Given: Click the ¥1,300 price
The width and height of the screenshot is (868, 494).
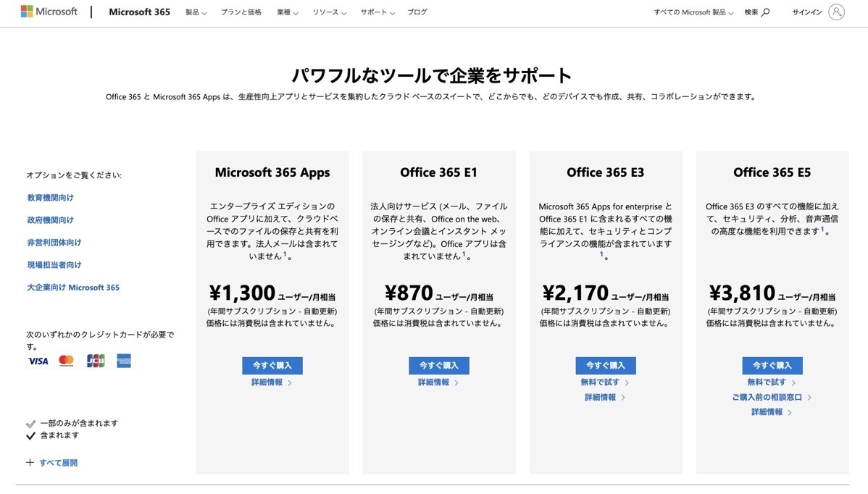Looking at the screenshot, I should 242,293.
